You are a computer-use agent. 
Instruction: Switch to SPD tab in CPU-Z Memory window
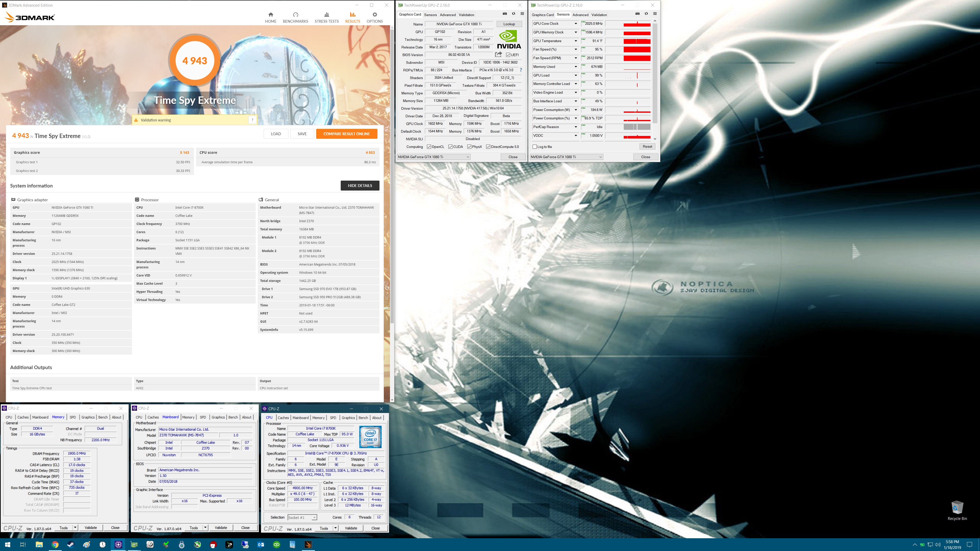click(x=73, y=417)
